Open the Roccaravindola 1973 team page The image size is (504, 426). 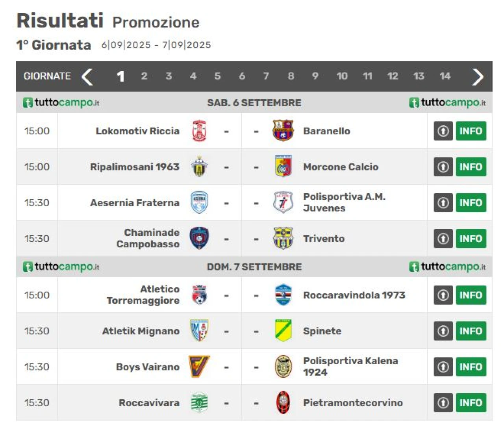pos(354,295)
